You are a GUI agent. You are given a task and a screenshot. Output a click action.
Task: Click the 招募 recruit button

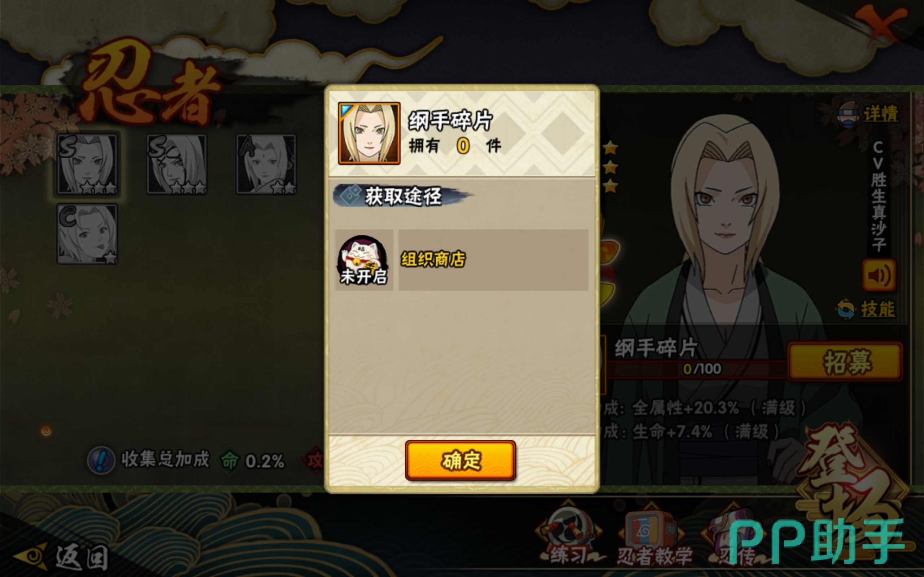846,361
